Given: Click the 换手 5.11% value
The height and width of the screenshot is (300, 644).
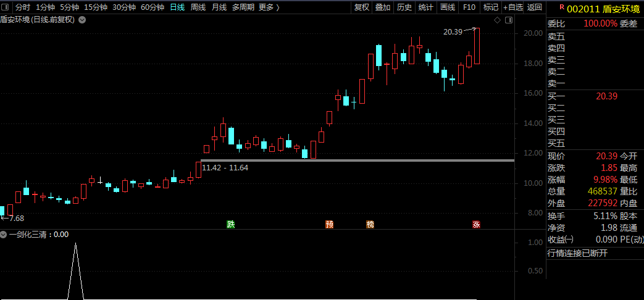Looking at the screenshot, I should (605, 216).
